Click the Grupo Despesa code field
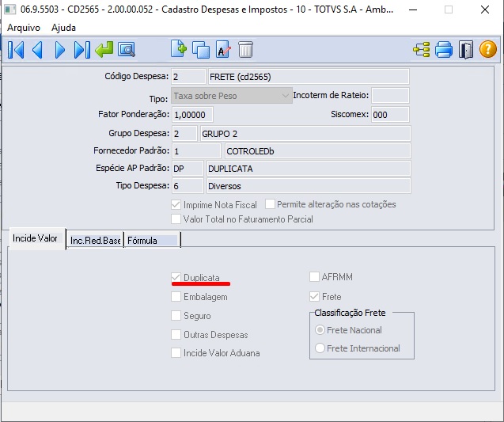This screenshot has height=422, width=504. click(184, 134)
